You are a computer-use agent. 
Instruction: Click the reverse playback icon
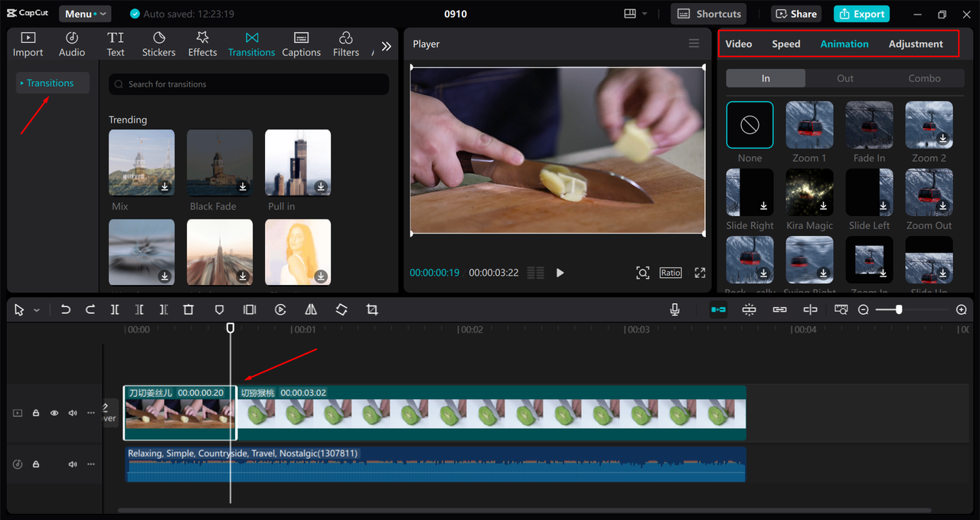280,309
